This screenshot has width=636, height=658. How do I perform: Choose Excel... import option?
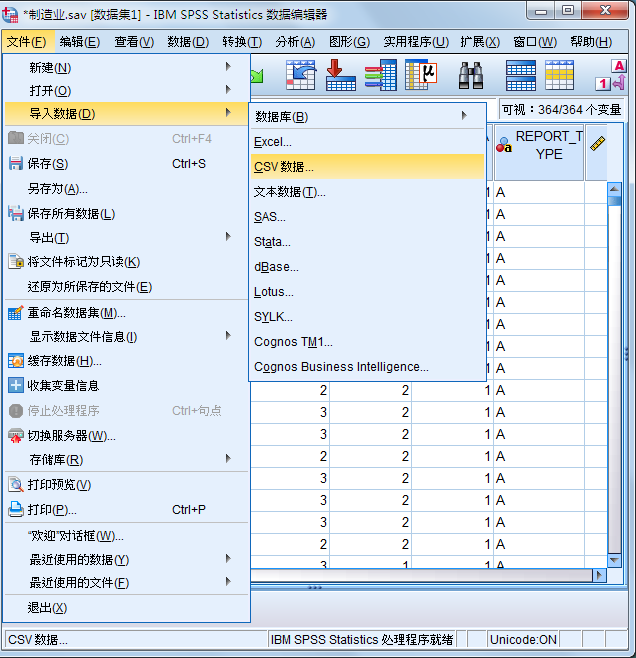pos(368,142)
